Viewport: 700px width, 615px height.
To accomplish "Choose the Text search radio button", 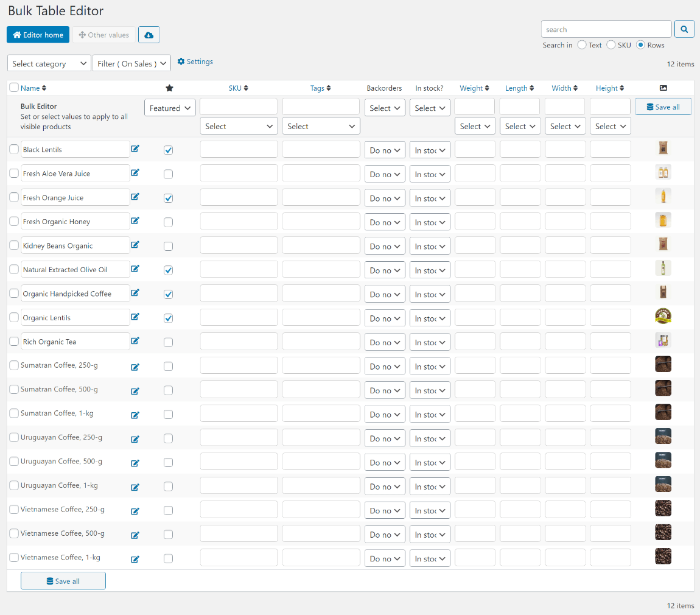I will (x=582, y=44).
